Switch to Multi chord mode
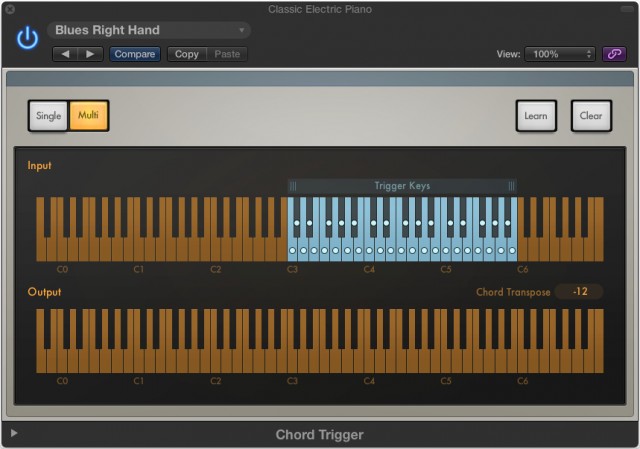640x449 pixels. click(x=88, y=116)
